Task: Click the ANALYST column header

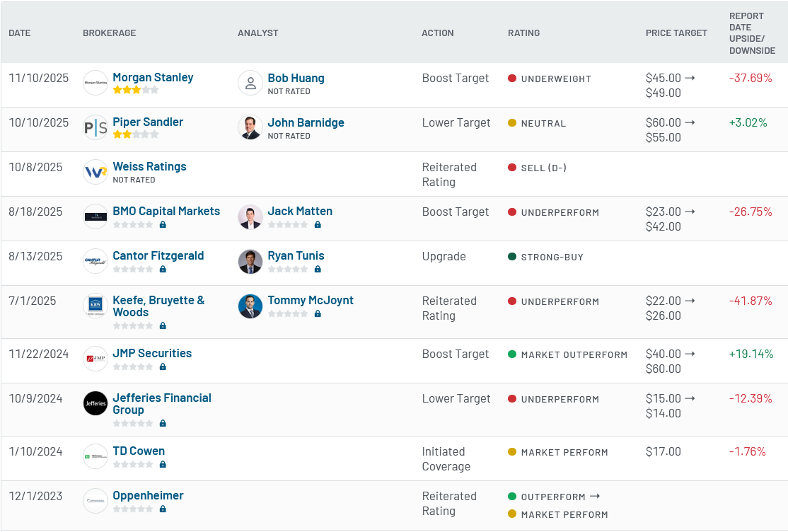Action: click(x=257, y=33)
